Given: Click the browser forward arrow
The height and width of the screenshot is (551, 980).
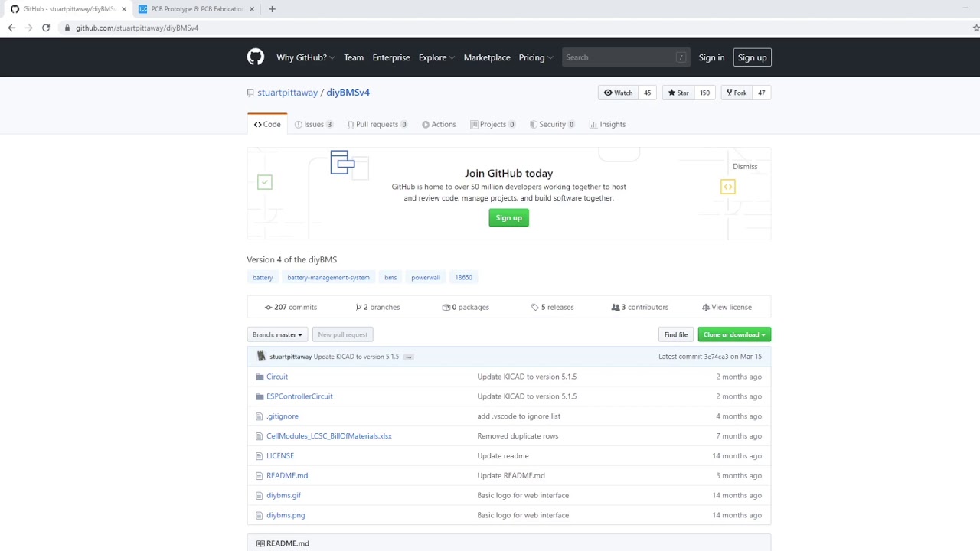Looking at the screenshot, I should tap(29, 28).
